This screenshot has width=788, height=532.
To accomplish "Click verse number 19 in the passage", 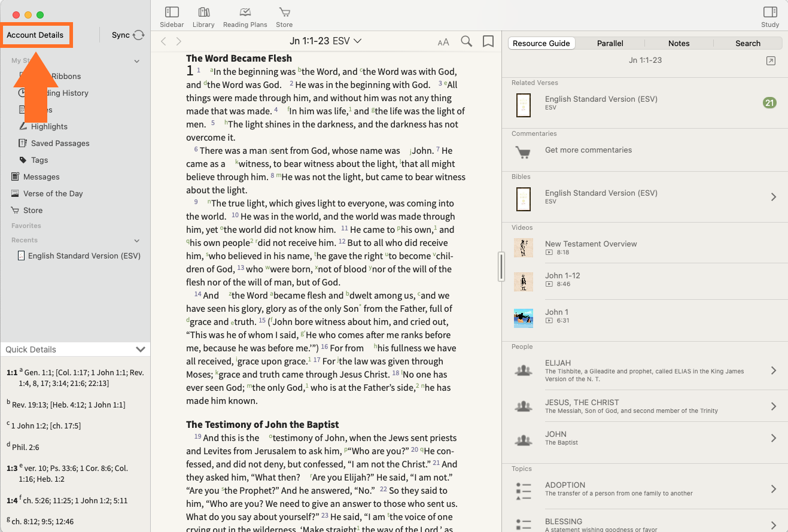I will coord(198,436).
